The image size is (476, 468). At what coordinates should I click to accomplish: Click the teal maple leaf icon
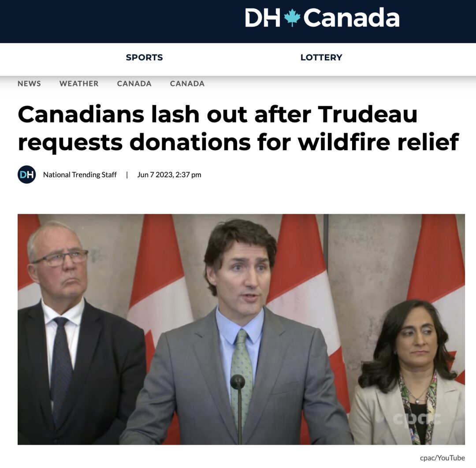(x=292, y=18)
